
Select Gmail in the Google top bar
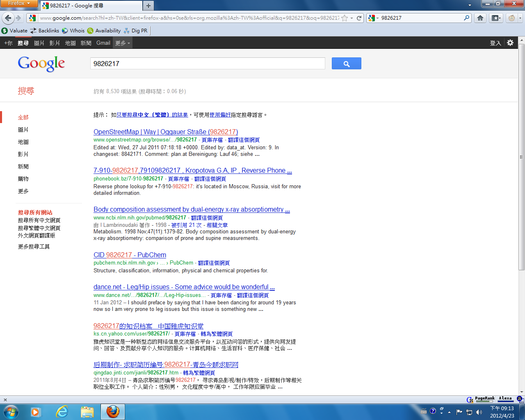(103, 43)
